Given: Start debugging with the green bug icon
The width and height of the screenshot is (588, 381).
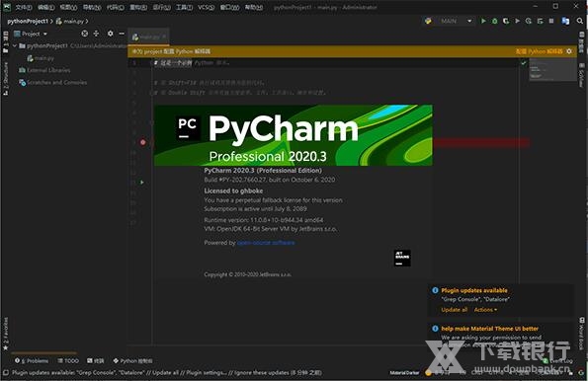Looking at the screenshot, I should click(x=495, y=21).
